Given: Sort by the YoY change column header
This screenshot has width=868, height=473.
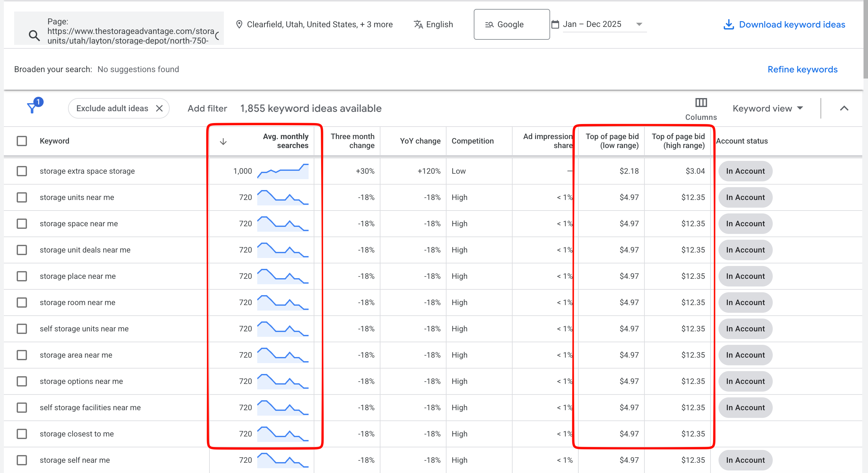Looking at the screenshot, I should click(420, 141).
